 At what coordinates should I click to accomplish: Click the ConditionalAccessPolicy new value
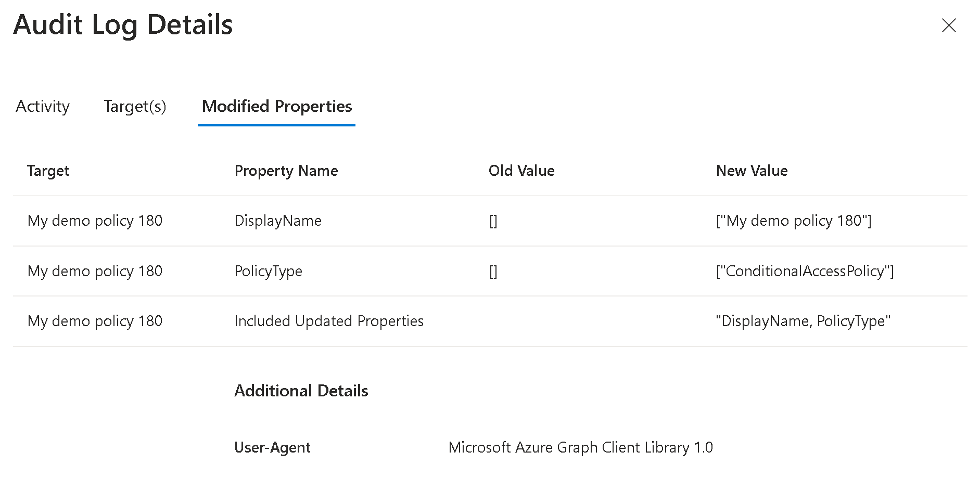[805, 272]
